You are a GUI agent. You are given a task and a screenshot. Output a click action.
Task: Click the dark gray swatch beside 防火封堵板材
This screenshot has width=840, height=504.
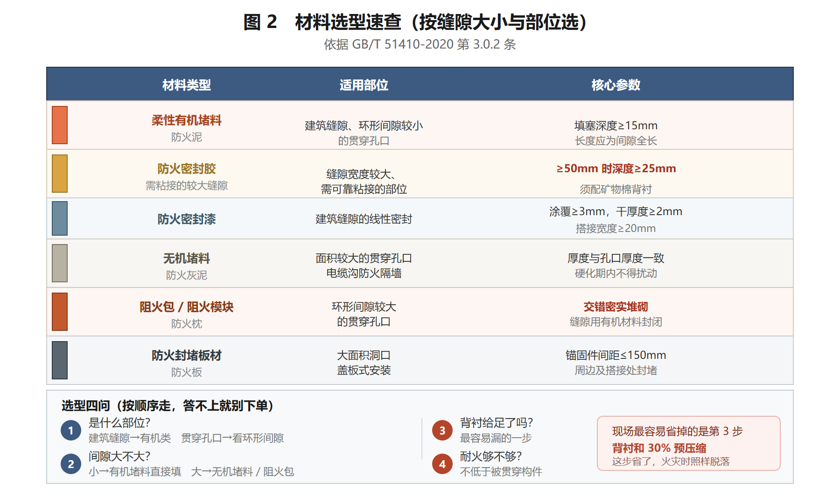click(60, 360)
